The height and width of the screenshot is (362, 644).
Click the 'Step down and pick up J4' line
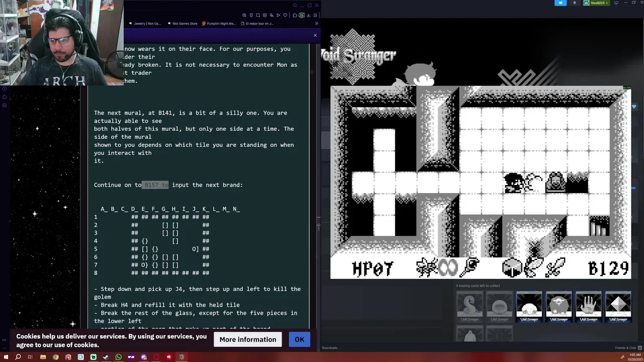[197, 293]
